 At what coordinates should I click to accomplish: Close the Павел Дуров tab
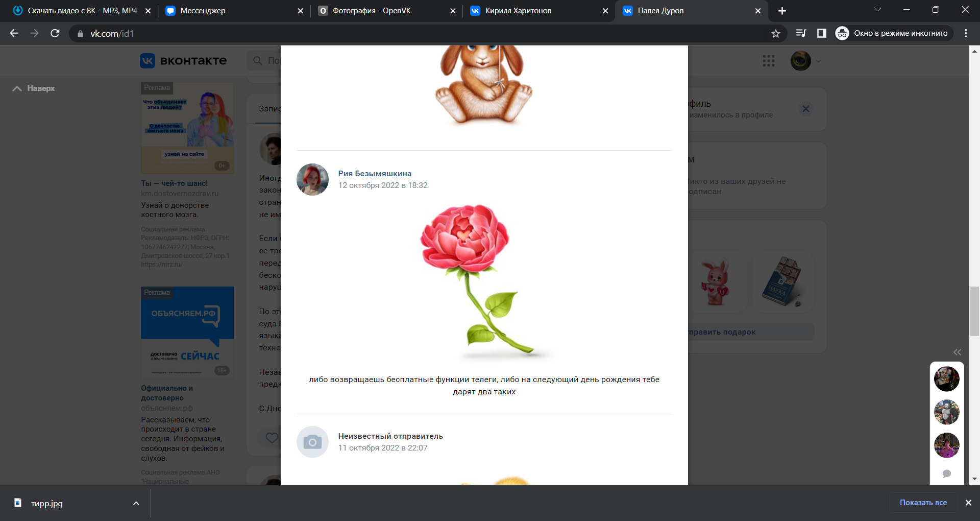pos(758,11)
